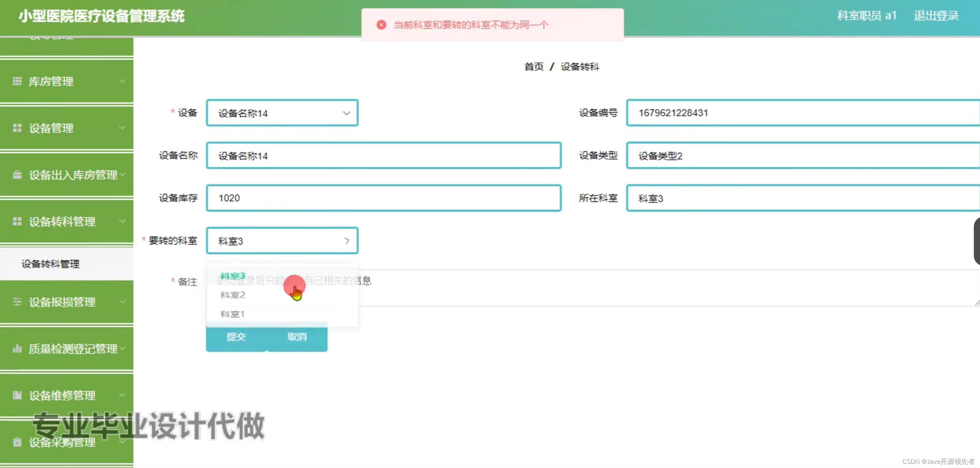Click the 设备维修管理 icon
980x468 pixels.
click(x=17, y=395)
